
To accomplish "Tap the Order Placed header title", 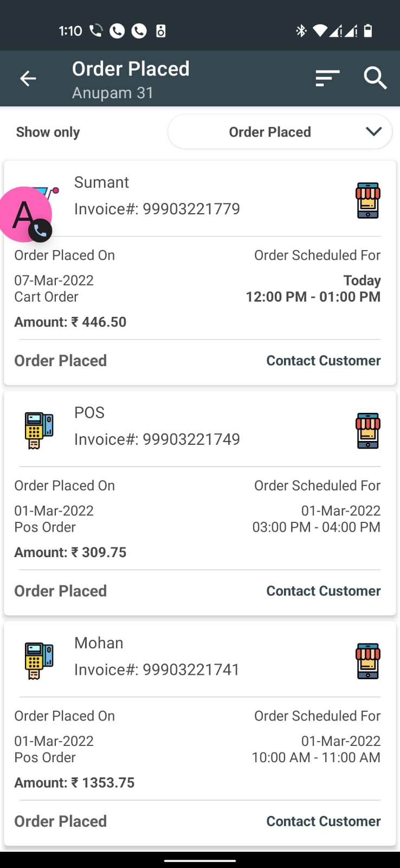I will point(131,69).
